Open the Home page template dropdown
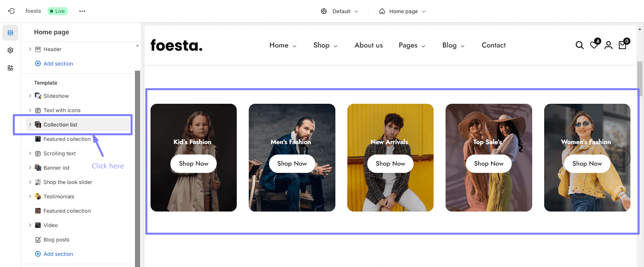This screenshot has width=644, height=267. click(402, 11)
